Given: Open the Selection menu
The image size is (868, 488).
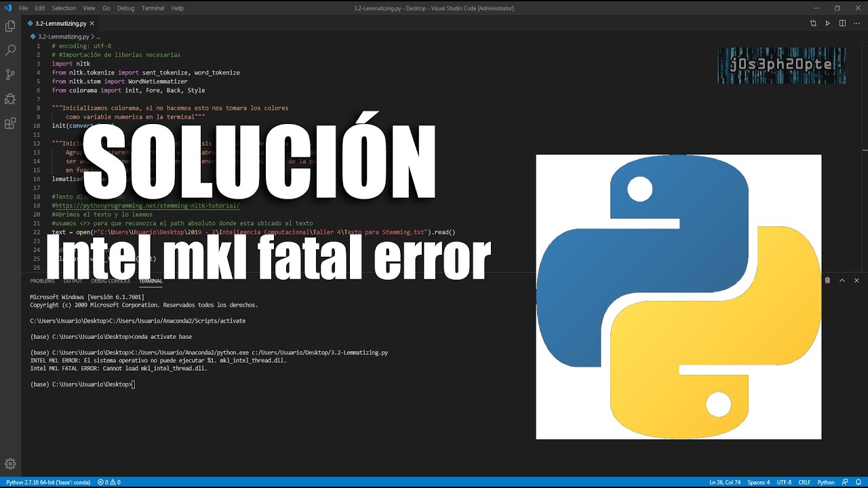Looking at the screenshot, I should click(x=64, y=8).
